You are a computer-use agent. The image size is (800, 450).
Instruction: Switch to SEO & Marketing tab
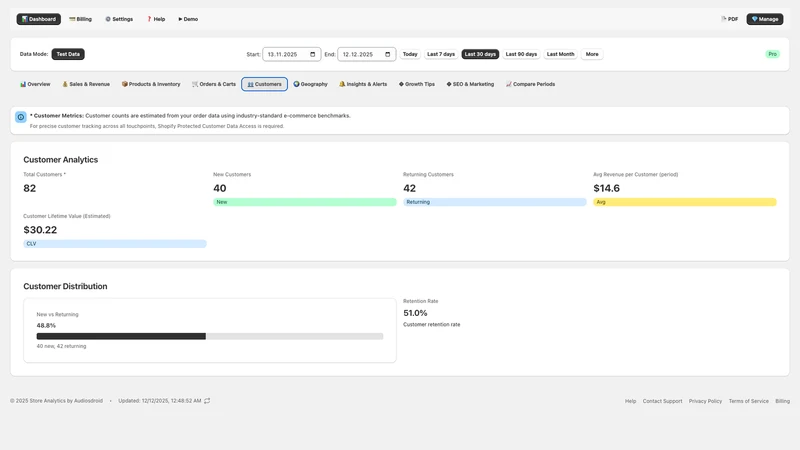(x=470, y=84)
